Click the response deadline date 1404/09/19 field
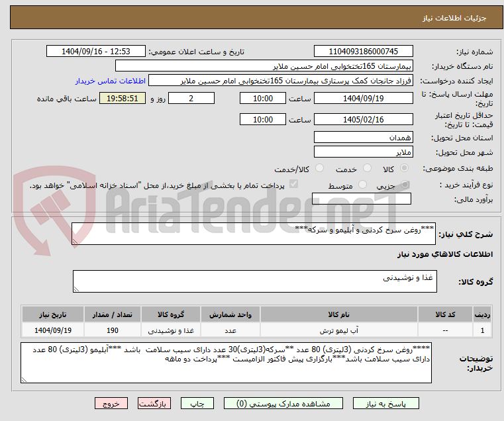 (363, 98)
